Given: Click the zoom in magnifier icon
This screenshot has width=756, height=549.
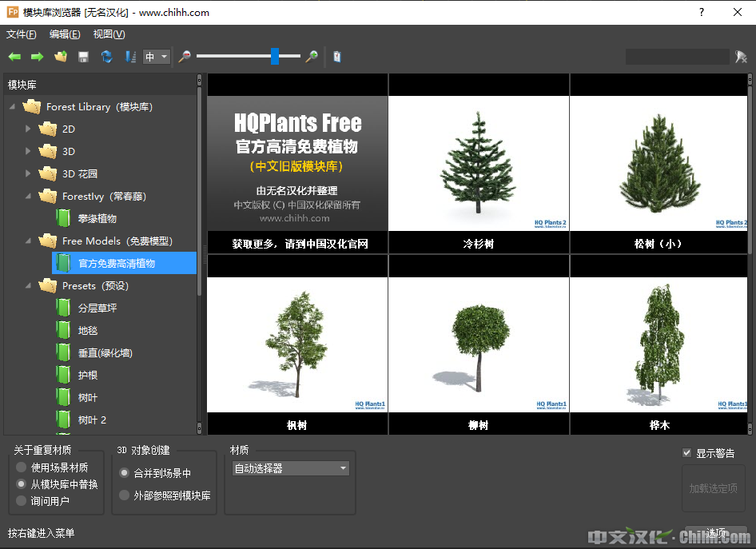Looking at the screenshot, I should [x=312, y=57].
